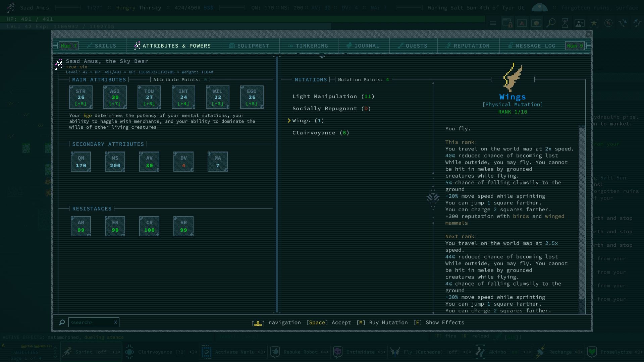Screen dimensions: 644x362
Task: Click the star target icon
Action: click(594, 23)
